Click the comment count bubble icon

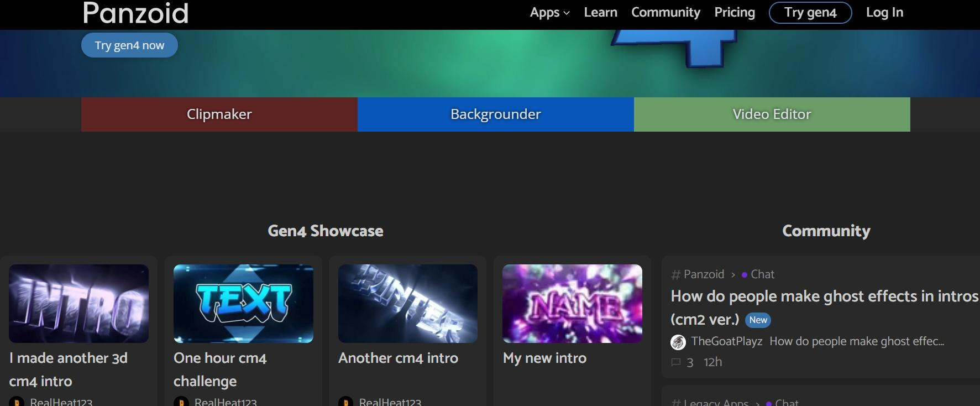675,363
